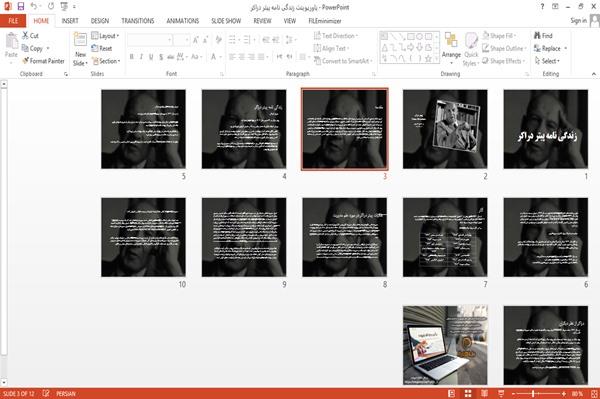This screenshot has height=399, width=600.
Task: Click the Slide Sorter view icon
Action: click(468, 393)
